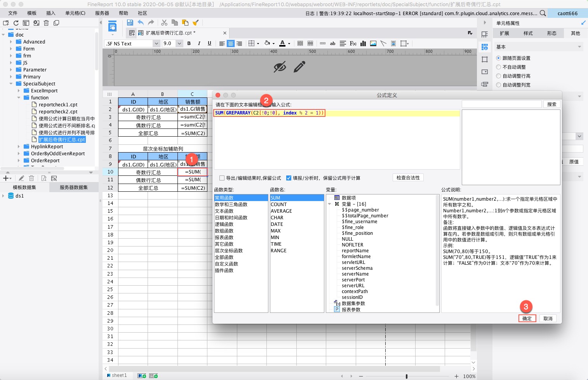The image size is (588, 380).
Task: Insert a formula with F(x) icon
Action: pyautogui.click(x=353, y=43)
